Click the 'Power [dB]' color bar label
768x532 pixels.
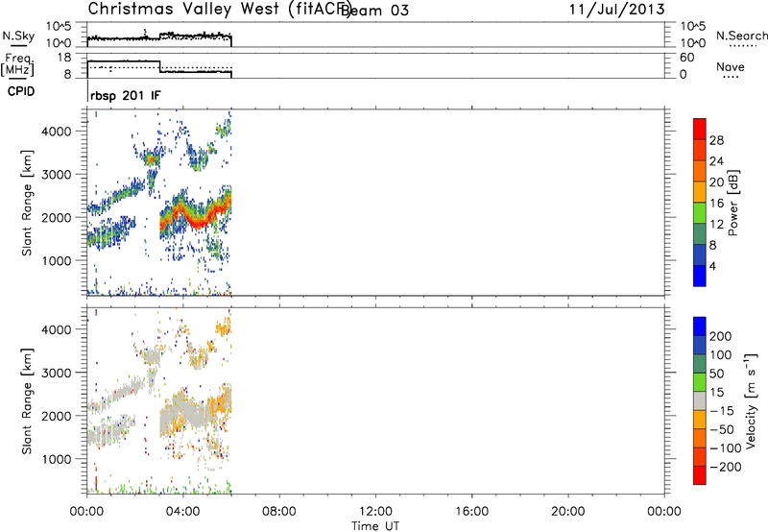tap(732, 203)
